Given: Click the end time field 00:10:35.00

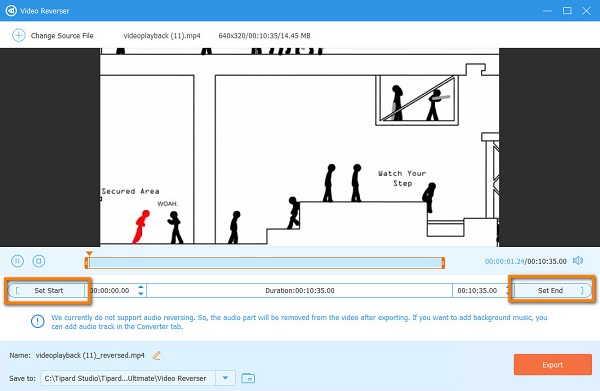Looking at the screenshot, I should click(x=477, y=290).
